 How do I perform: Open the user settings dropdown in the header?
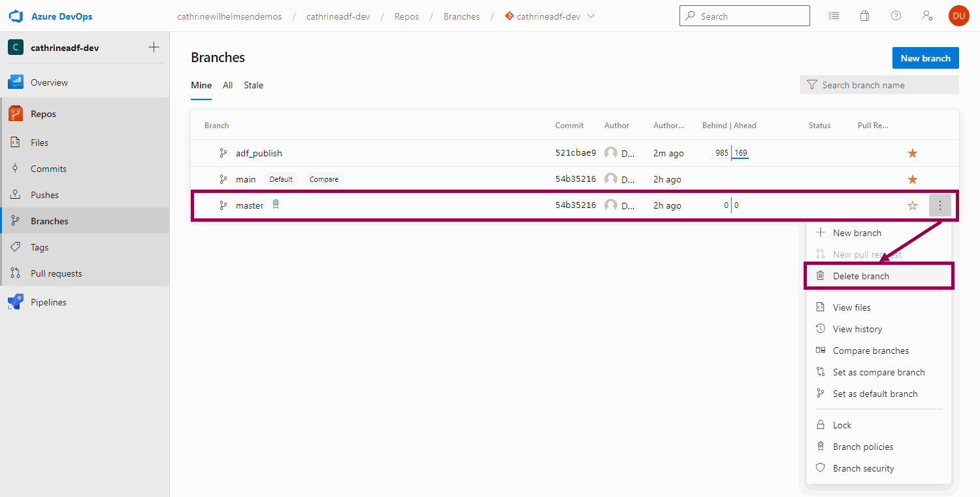tap(927, 15)
